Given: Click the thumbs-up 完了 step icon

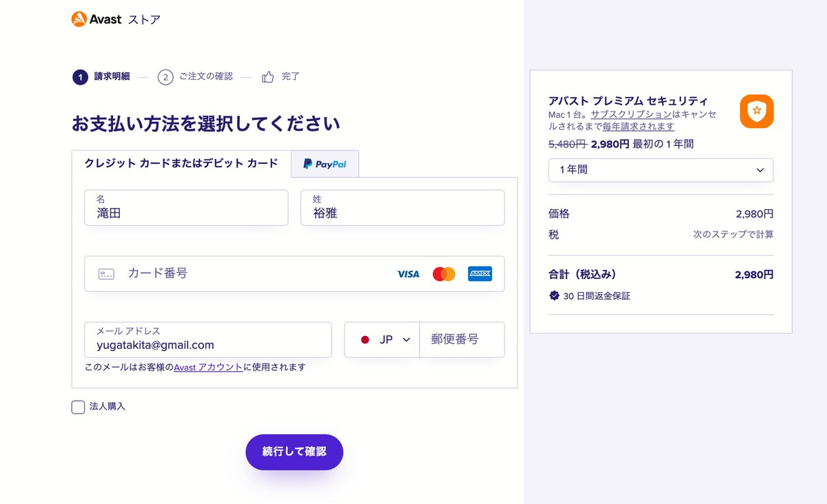Looking at the screenshot, I should coord(268,77).
